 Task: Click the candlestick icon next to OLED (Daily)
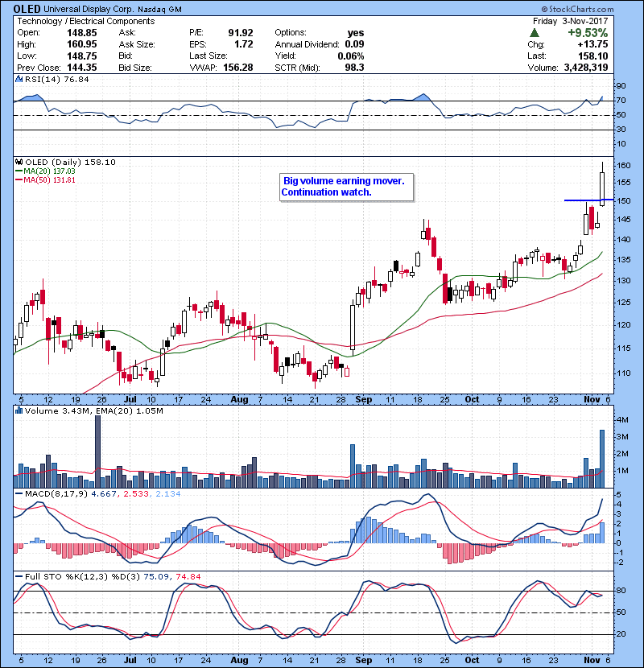pyautogui.click(x=19, y=162)
